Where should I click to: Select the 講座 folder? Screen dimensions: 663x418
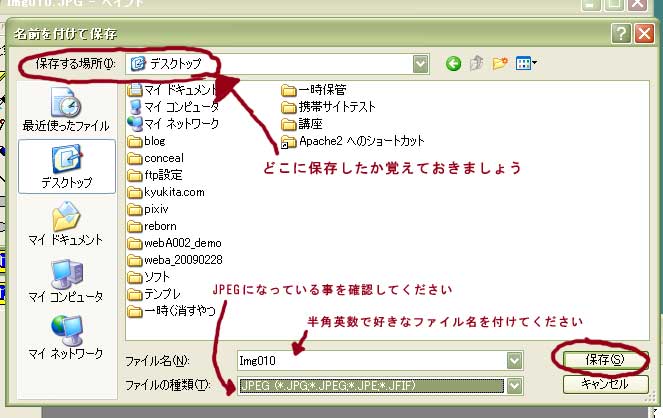[302, 124]
